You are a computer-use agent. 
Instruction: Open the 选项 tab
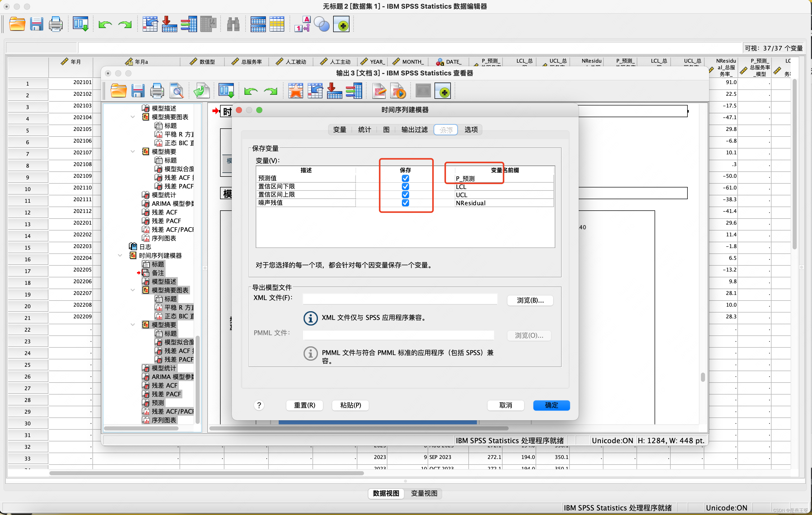(x=471, y=130)
